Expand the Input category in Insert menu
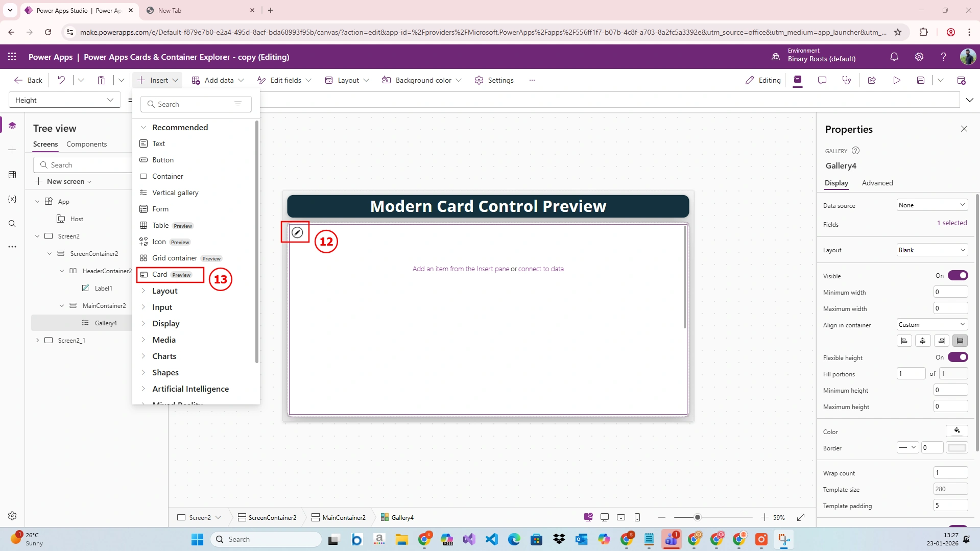 pyautogui.click(x=144, y=307)
